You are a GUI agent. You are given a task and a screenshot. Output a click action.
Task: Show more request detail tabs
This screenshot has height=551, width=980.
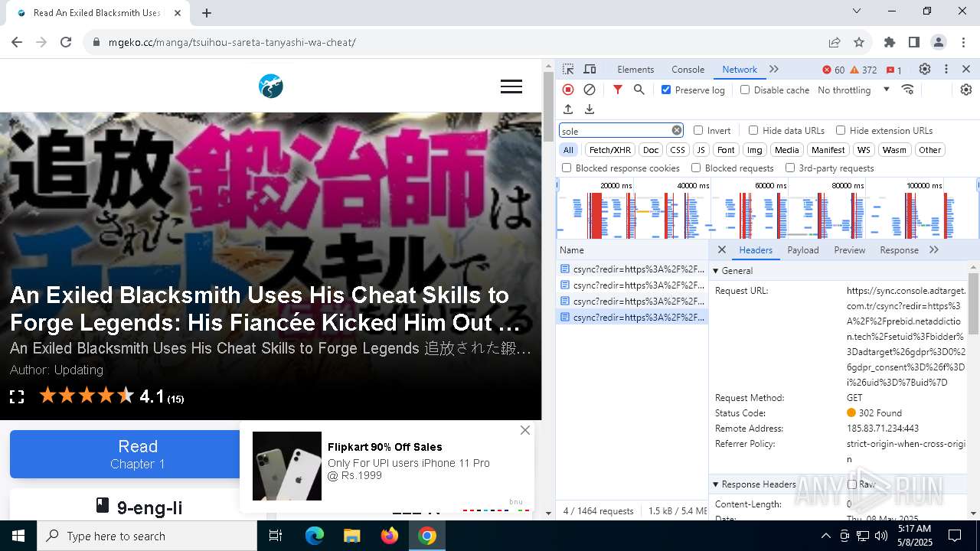934,249
